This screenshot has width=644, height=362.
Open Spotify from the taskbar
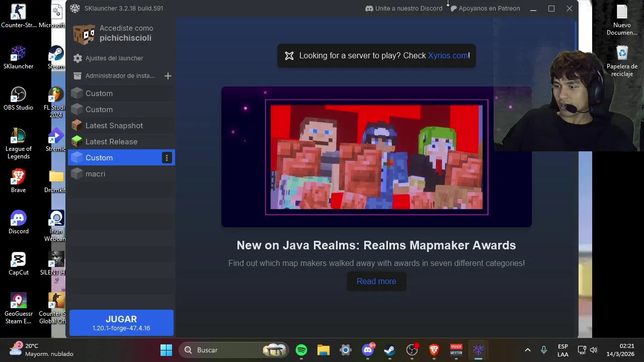coord(301,350)
